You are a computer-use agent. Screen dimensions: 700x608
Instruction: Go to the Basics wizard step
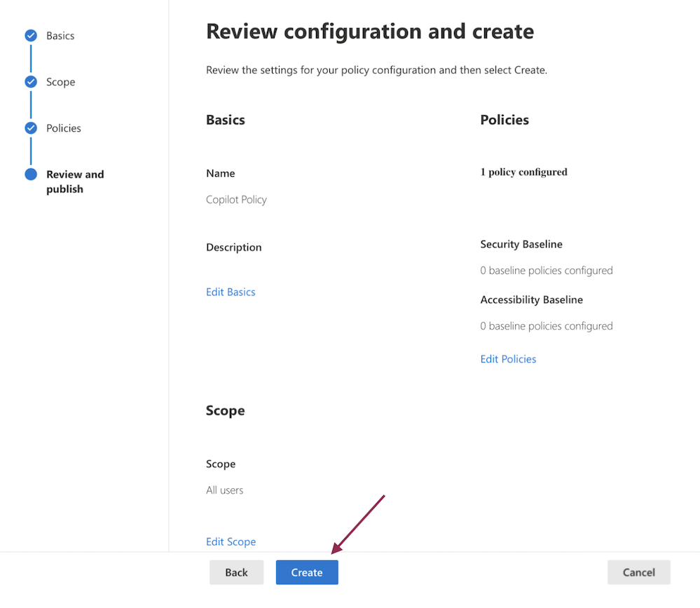click(60, 36)
